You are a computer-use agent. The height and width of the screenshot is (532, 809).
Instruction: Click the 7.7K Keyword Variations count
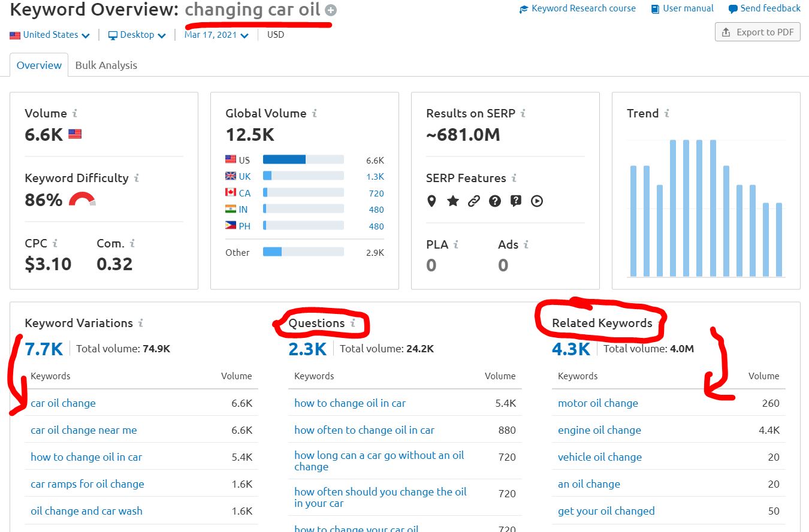tap(44, 349)
